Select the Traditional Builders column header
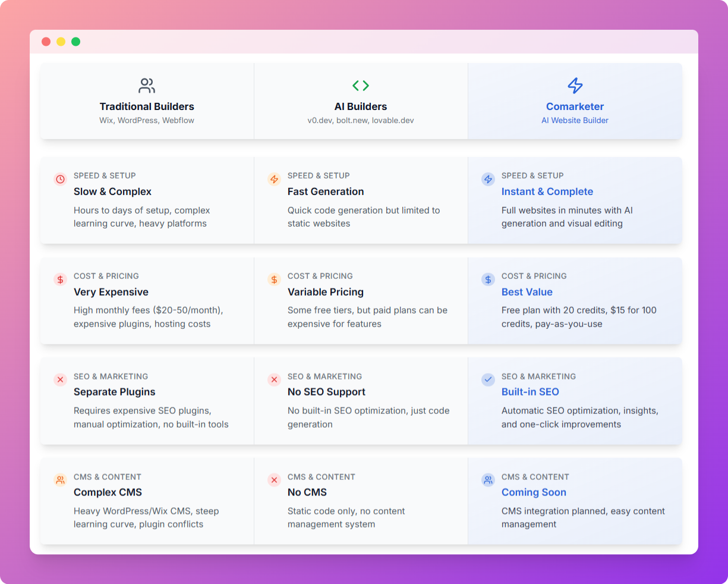 click(147, 106)
